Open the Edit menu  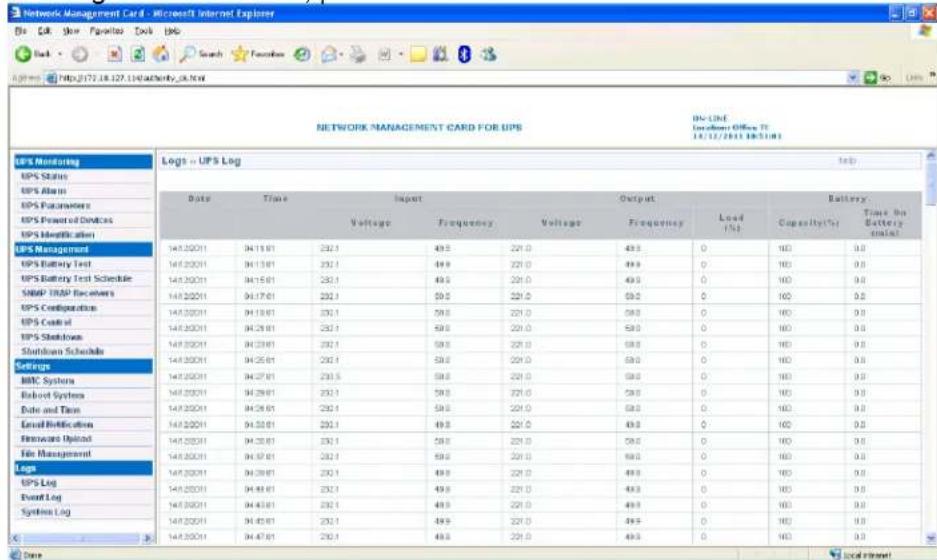point(44,30)
